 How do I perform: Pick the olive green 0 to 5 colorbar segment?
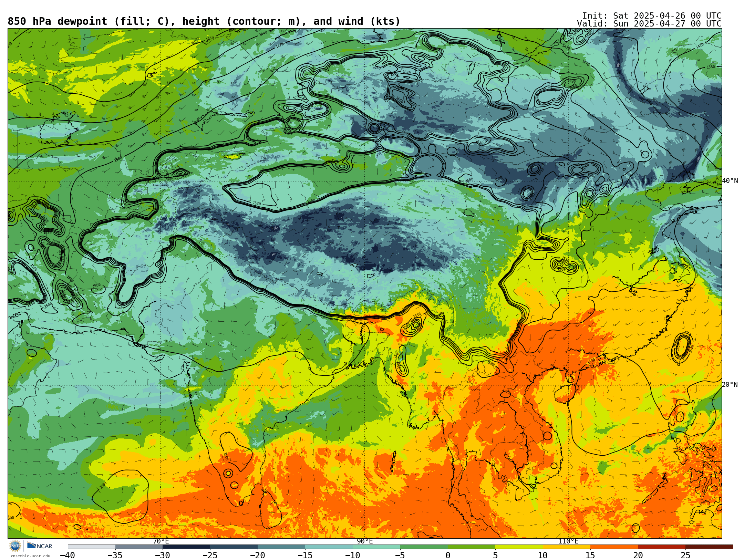pyautogui.click(x=472, y=547)
